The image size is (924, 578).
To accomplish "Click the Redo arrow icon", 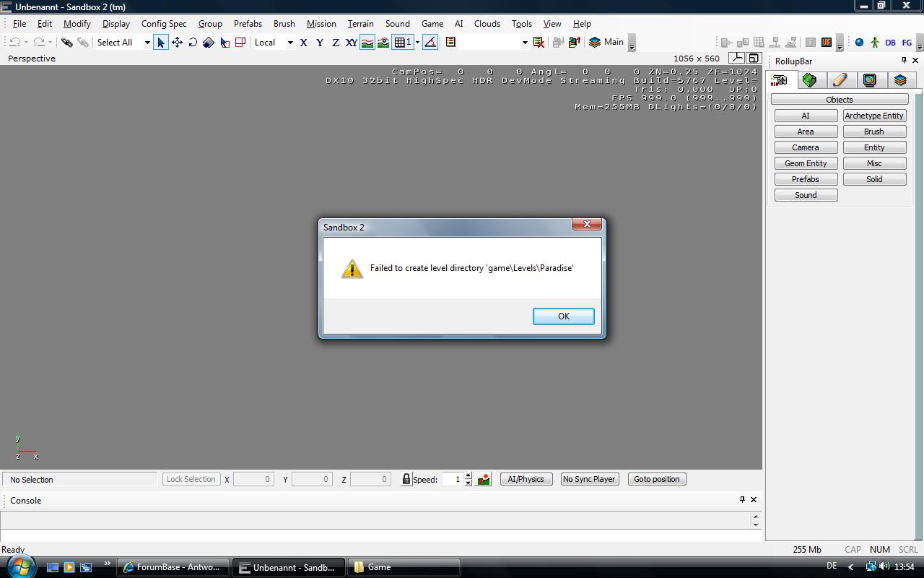I will [39, 43].
